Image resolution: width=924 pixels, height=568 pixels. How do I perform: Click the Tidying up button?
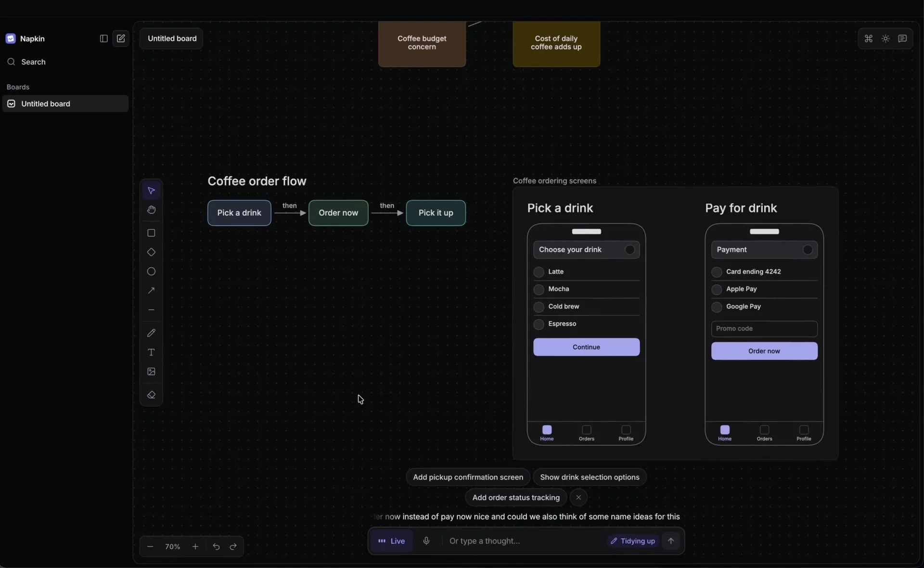633,541
